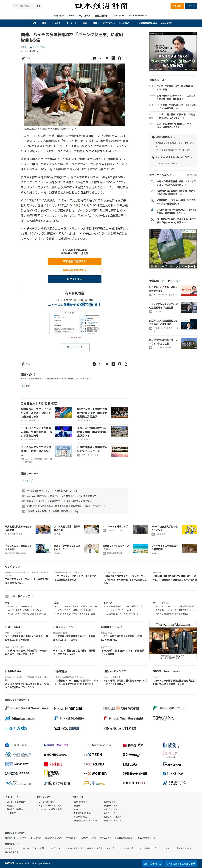Toggle the フォローする button under the headline
This screenshot has height=868, width=202.
(37, 47)
